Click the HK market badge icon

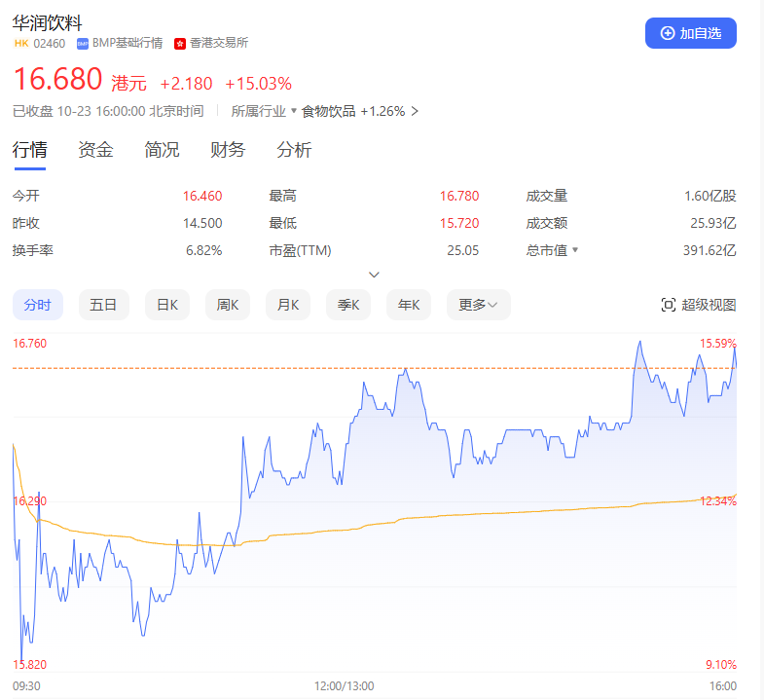(21, 44)
